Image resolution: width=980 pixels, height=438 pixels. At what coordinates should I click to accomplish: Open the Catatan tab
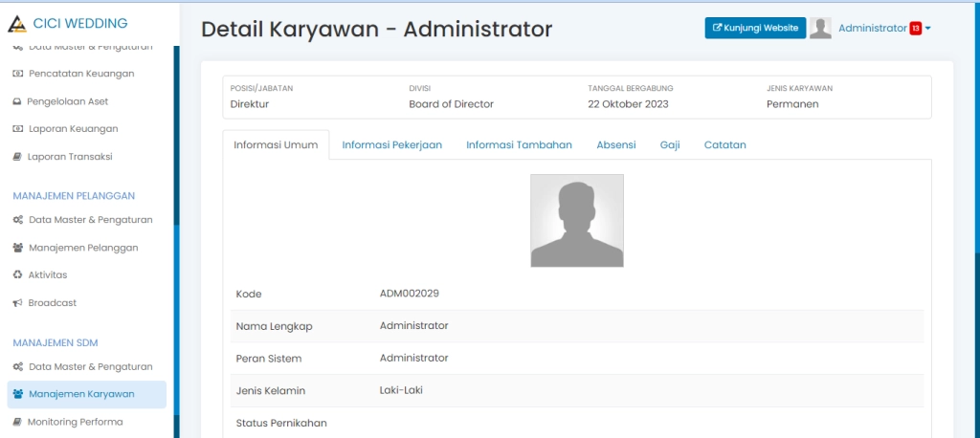click(x=724, y=145)
